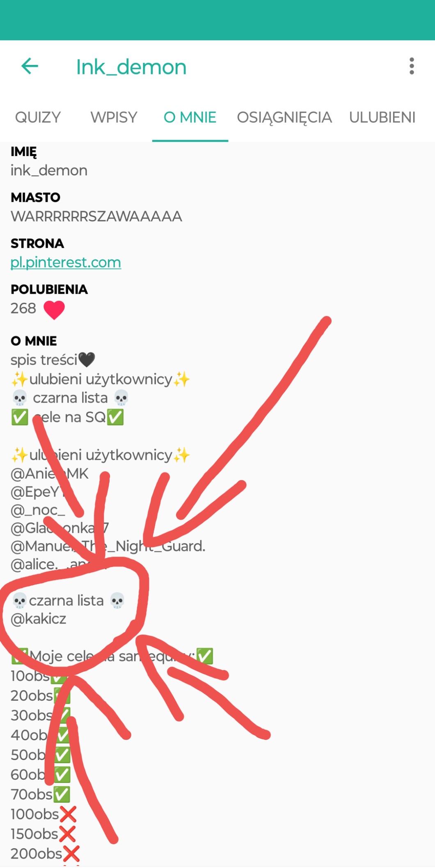
Task: Switch to the WPISY tab
Action: (x=114, y=117)
